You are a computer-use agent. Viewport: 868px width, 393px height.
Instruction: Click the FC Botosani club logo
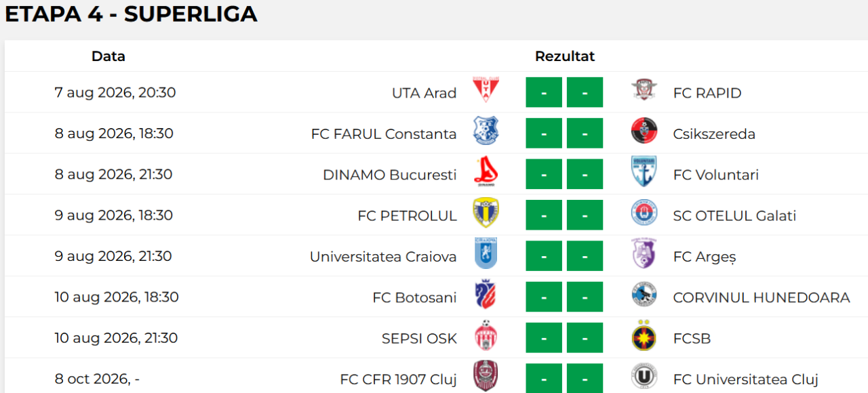[486, 294]
